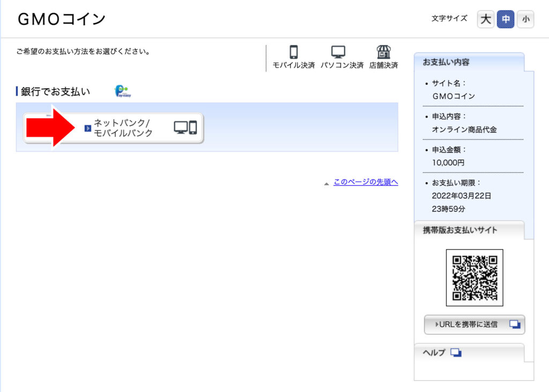549x392 pixels.
Task: Click the QR code image
Action: click(474, 277)
